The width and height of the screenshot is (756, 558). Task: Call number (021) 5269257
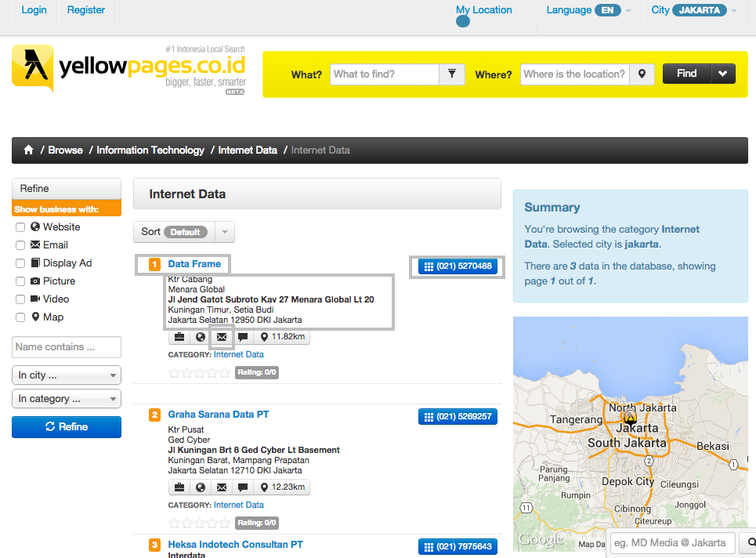pos(458,417)
